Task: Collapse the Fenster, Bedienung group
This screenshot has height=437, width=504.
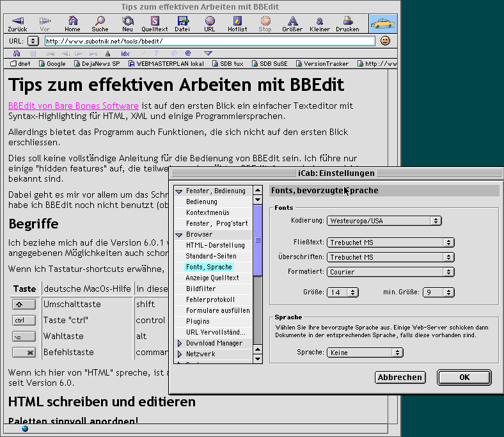Action: 179,191
